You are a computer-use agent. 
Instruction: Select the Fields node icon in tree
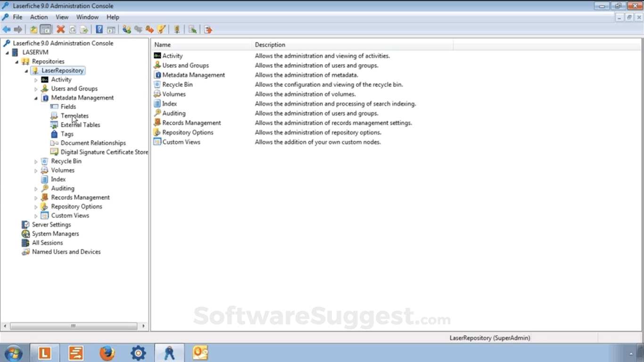[x=54, y=107]
